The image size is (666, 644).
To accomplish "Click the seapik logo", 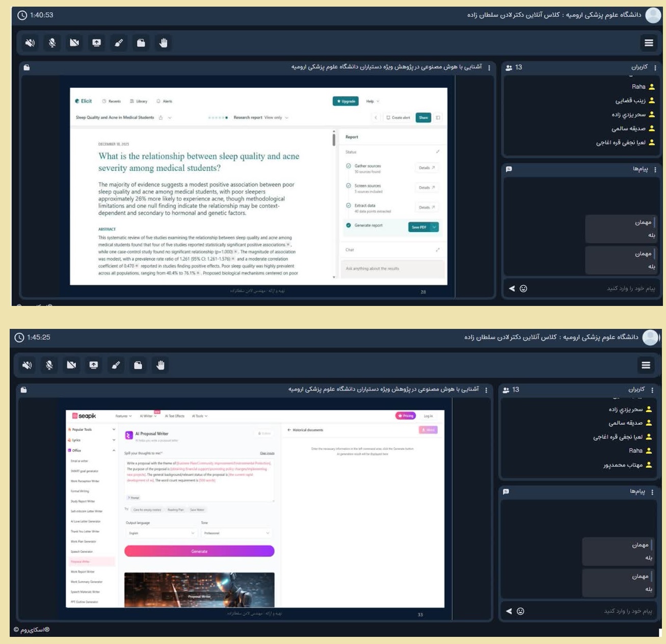I will (84, 416).
